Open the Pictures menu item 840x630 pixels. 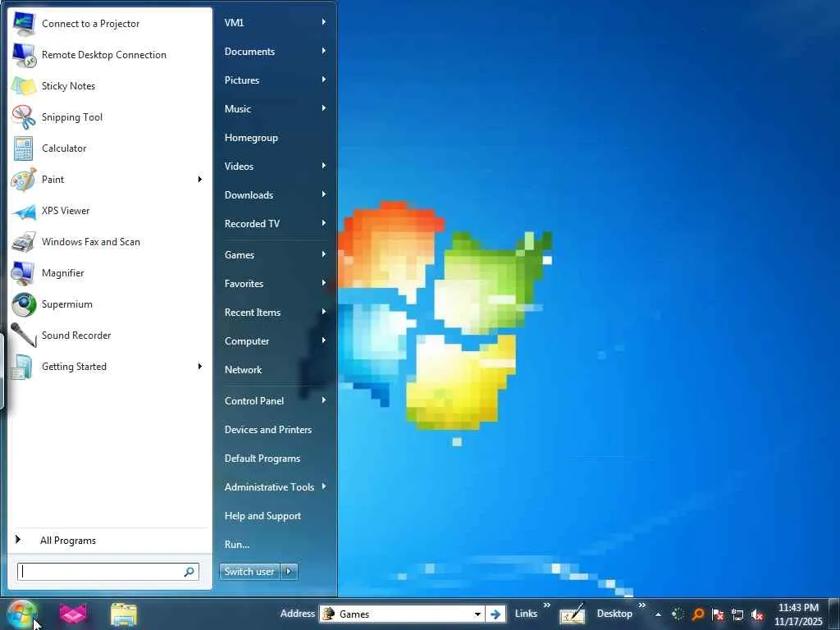point(276,80)
